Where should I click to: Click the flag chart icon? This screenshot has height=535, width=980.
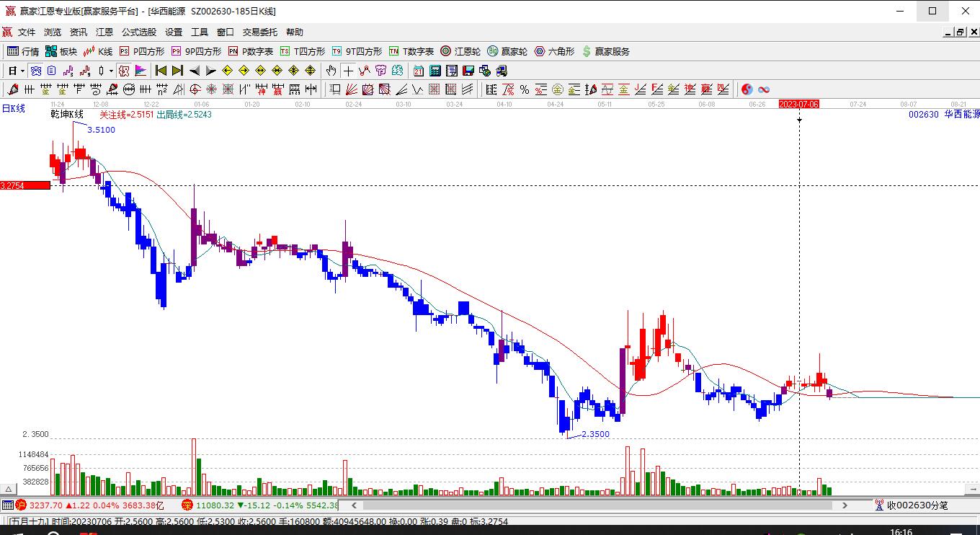pos(141,71)
